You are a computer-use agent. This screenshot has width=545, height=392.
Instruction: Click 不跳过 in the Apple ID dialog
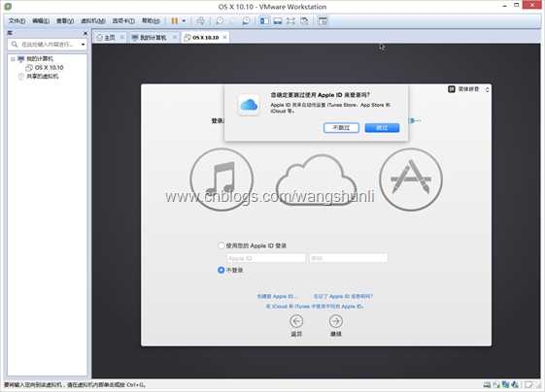pyautogui.click(x=341, y=128)
